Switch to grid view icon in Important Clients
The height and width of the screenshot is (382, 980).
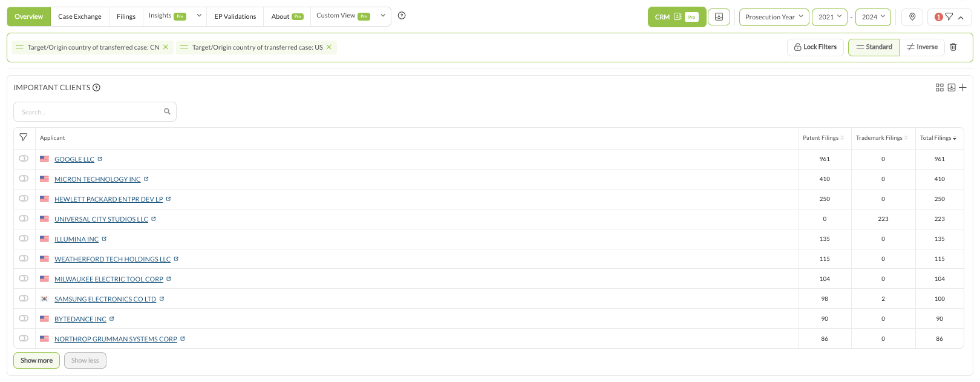point(939,88)
